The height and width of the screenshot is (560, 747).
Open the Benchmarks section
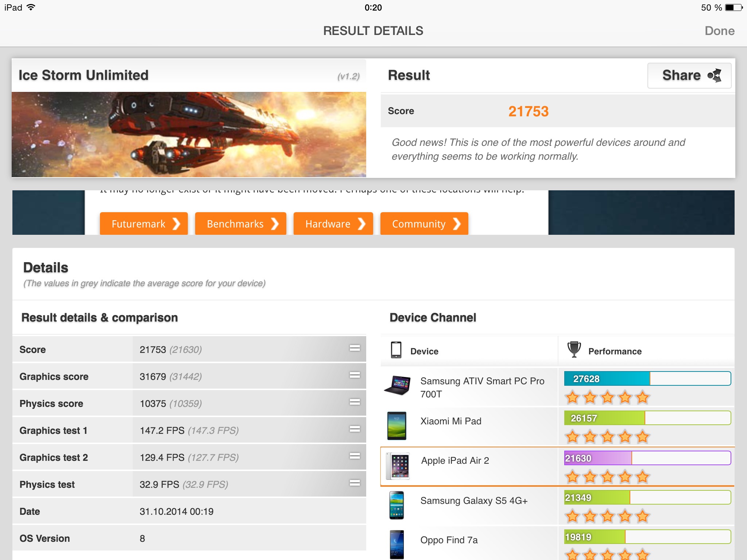(x=241, y=224)
